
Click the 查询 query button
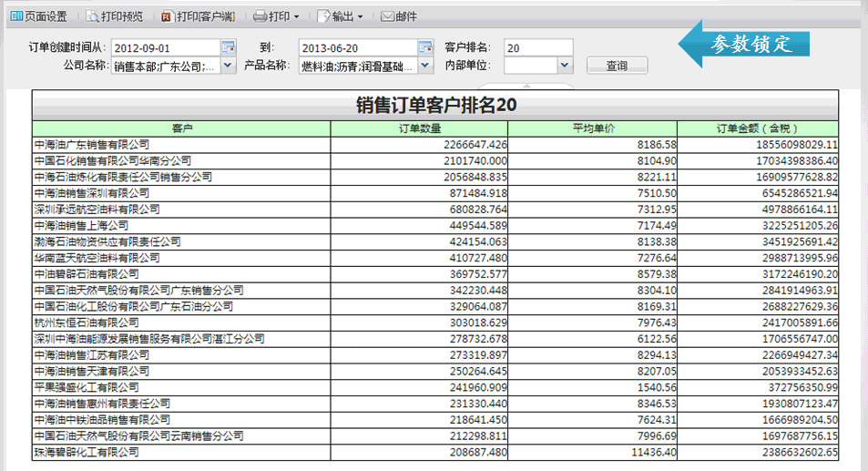pyautogui.click(x=617, y=66)
